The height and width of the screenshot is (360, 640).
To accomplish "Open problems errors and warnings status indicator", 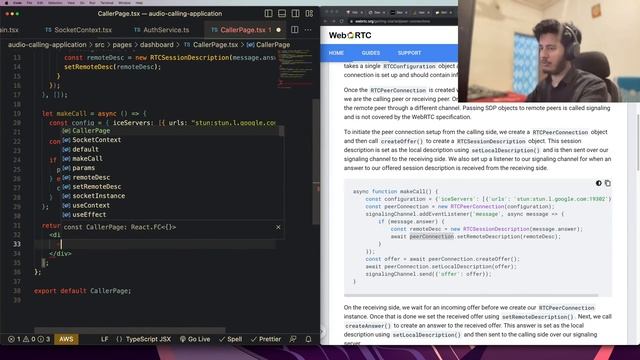I will click(29, 339).
